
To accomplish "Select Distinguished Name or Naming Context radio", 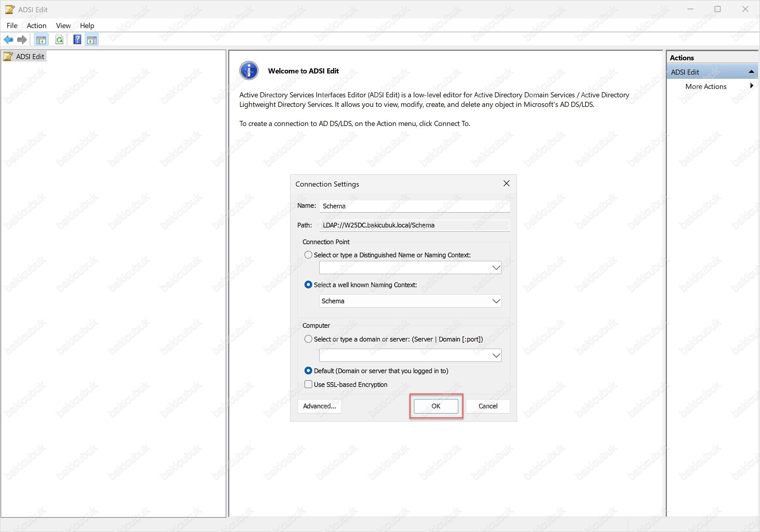I will click(308, 255).
